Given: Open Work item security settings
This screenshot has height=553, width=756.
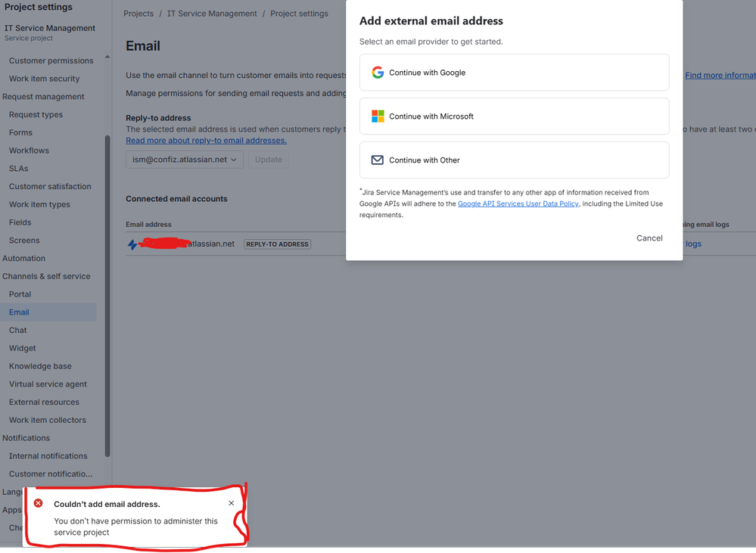Looking at the screenshot, I should pos(45,79).
